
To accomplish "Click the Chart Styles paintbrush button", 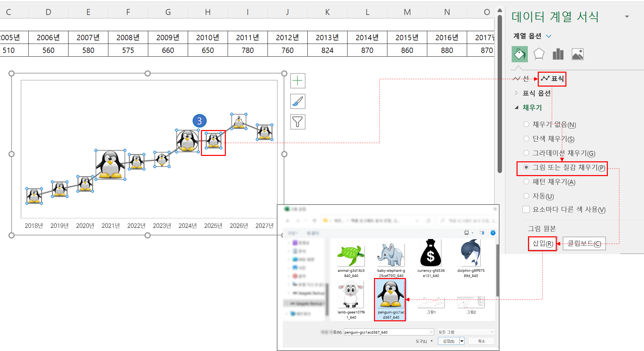I will (x=298, y=101).
